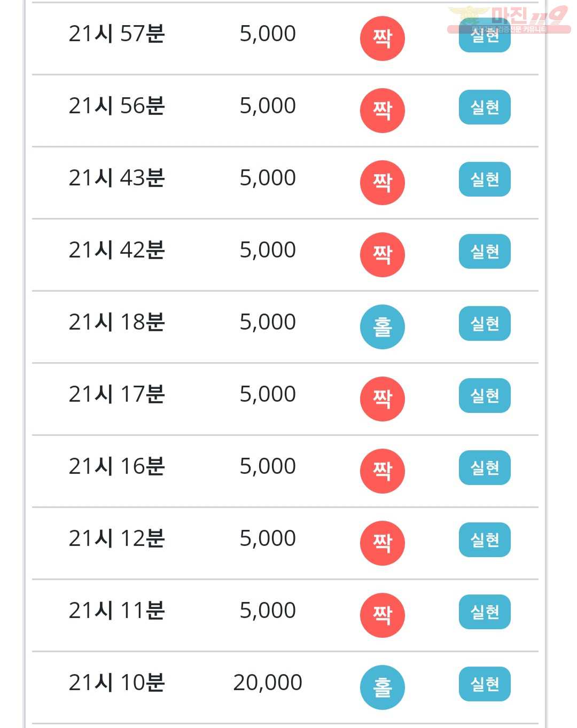Screen dimensions: 577x728
Task: Click the 실현 button in 21시 56분 row
Action: [x=485, y=107]
